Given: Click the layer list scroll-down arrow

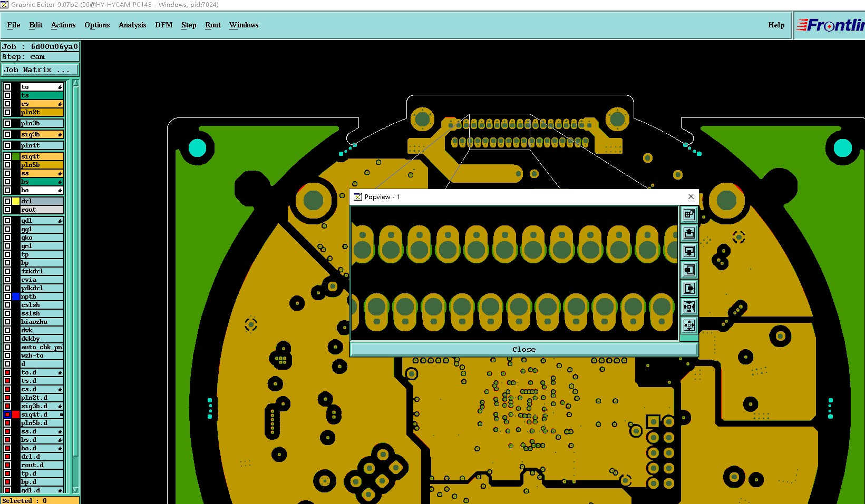Looking at the screenshot, I should click(75, 490).
